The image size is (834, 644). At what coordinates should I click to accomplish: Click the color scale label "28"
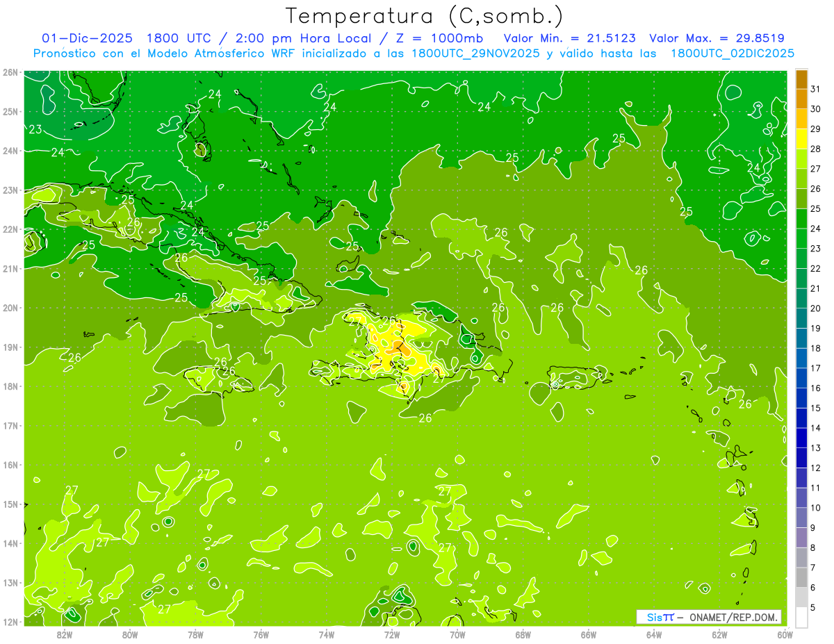tap(815, 149)
